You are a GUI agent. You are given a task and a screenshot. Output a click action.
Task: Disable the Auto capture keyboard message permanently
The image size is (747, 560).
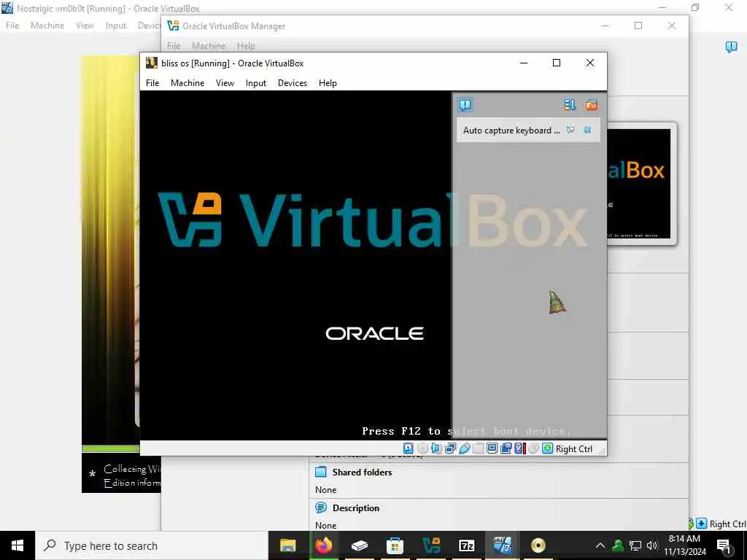(570, 130)
